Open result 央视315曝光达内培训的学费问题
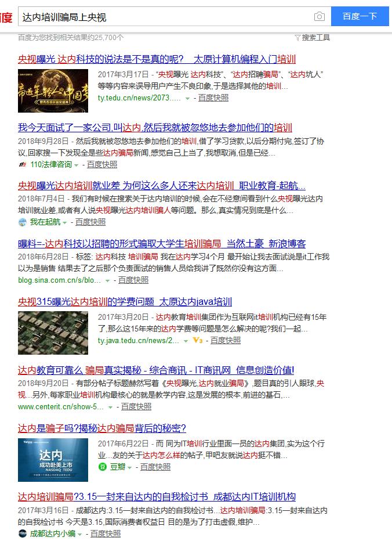The width and height of the screenshot is (392, 548). point(125,302)
